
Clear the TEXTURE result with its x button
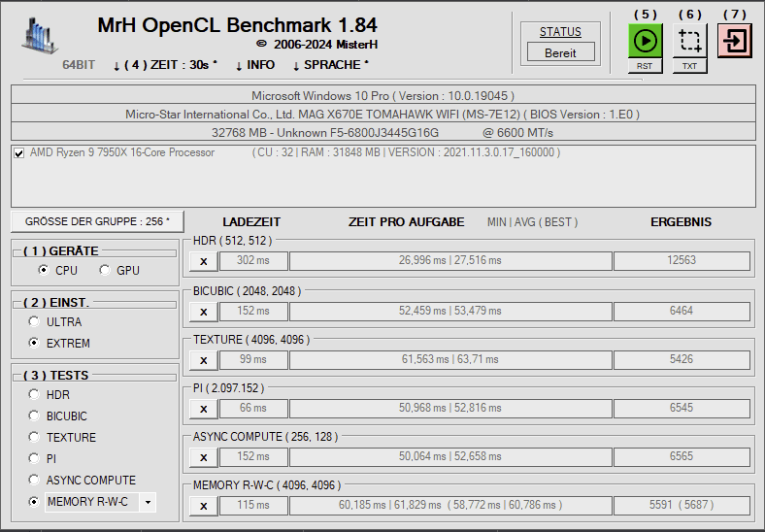click(x=204, y=361)
